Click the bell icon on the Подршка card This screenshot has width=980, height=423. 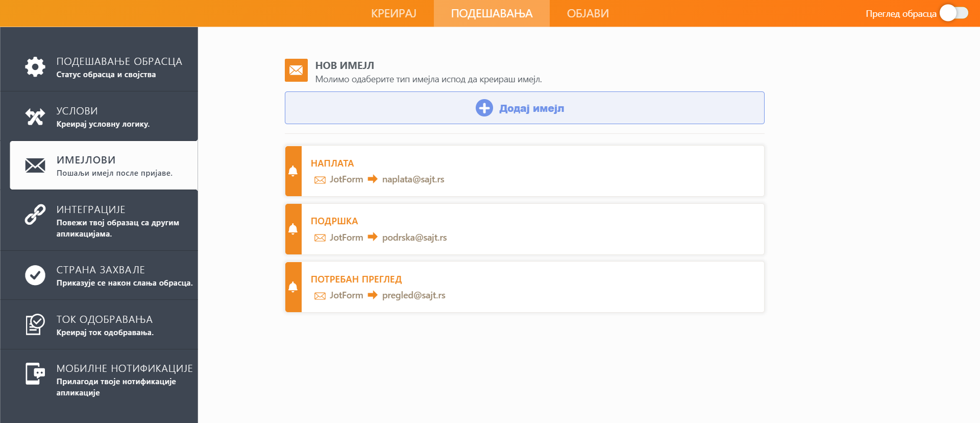point(293,229)
